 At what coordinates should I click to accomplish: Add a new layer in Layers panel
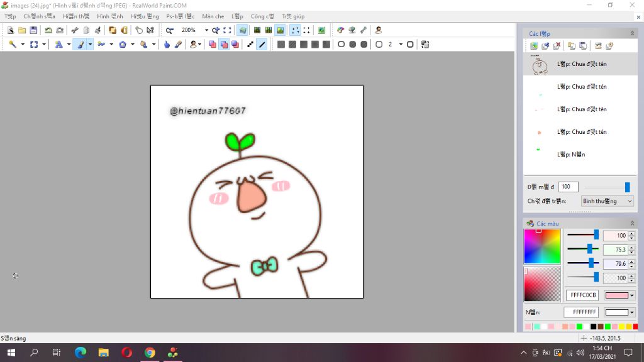pyautogui.click(x=534, y=45)
